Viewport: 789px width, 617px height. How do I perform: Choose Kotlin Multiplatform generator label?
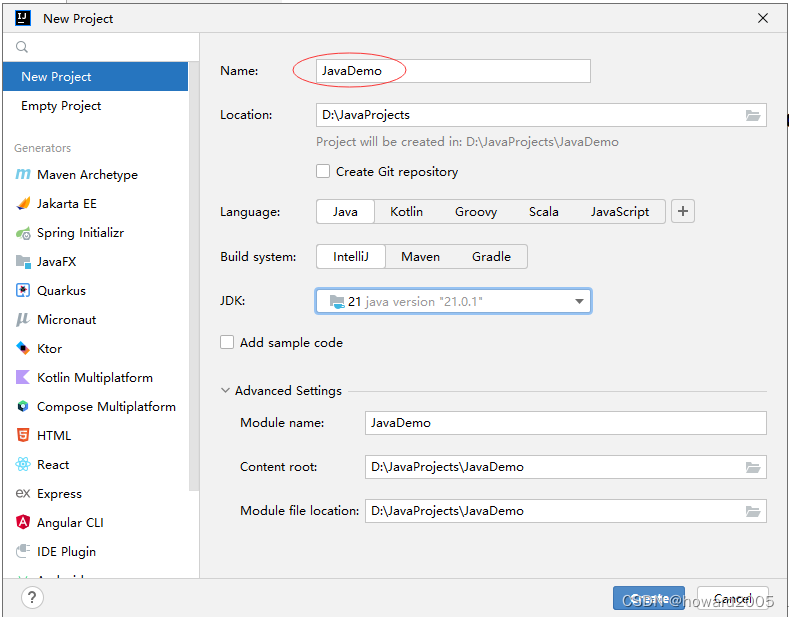(95, 377)
